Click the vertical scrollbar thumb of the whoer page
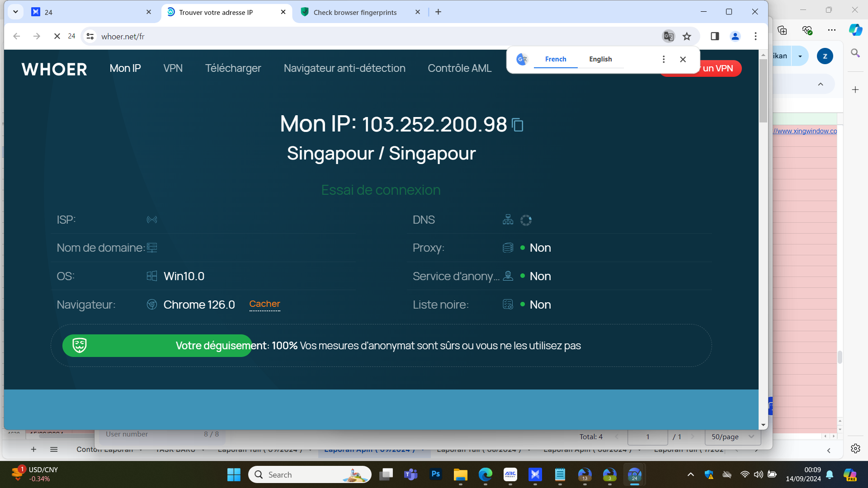The image size is (868, 488). point(763,90)
